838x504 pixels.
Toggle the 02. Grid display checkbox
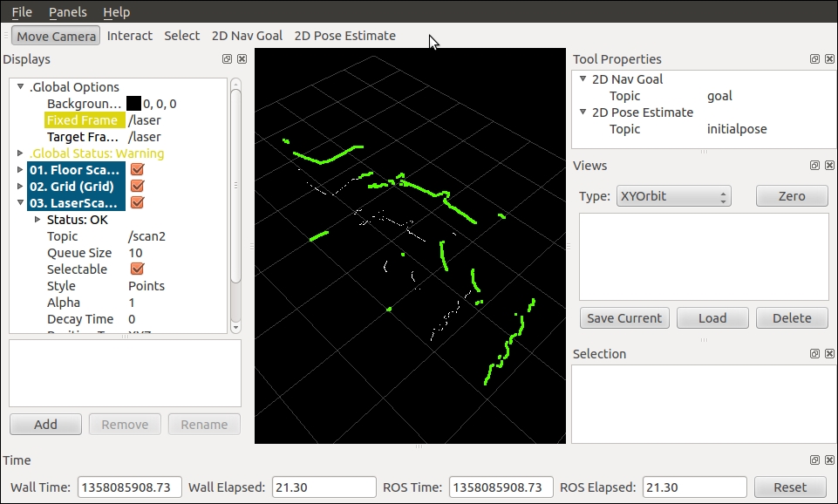138,186
